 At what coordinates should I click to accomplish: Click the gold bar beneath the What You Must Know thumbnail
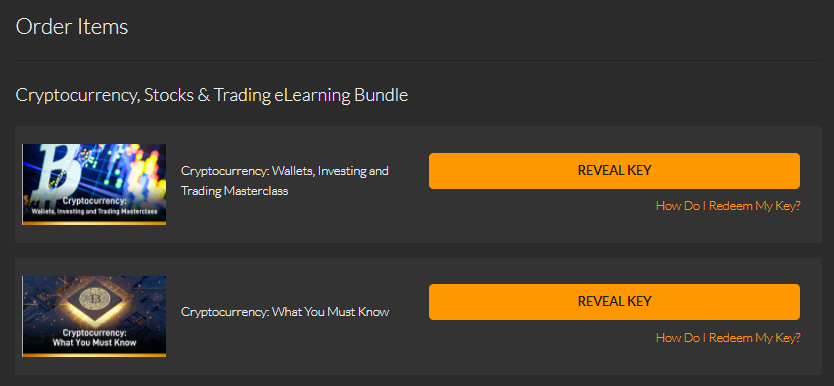pyautogui.click(x=94, y=355)
